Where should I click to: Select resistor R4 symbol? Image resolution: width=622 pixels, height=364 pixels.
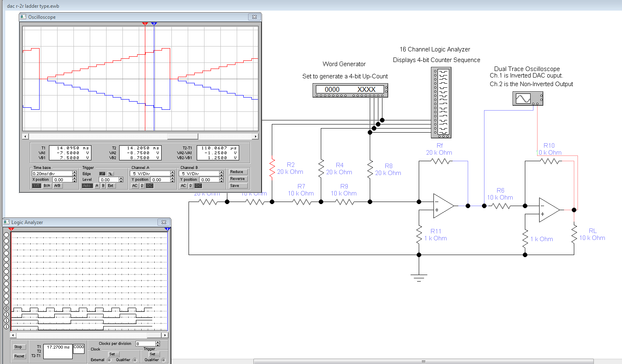[321, 168]
